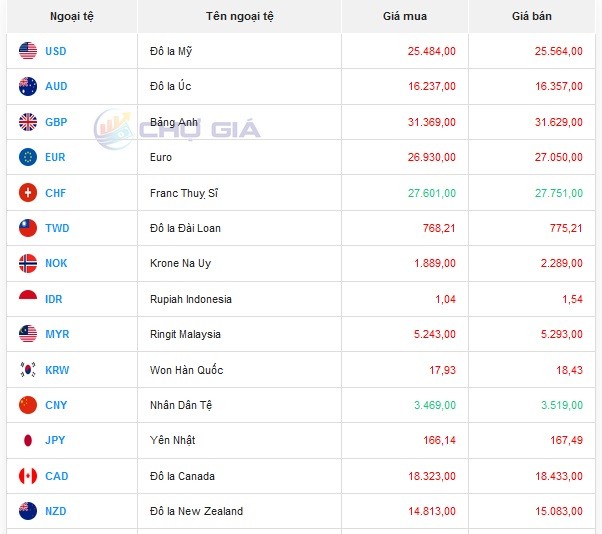602x534 pixels.
Task: Click the Canadian flag icon
Action: 28,476
